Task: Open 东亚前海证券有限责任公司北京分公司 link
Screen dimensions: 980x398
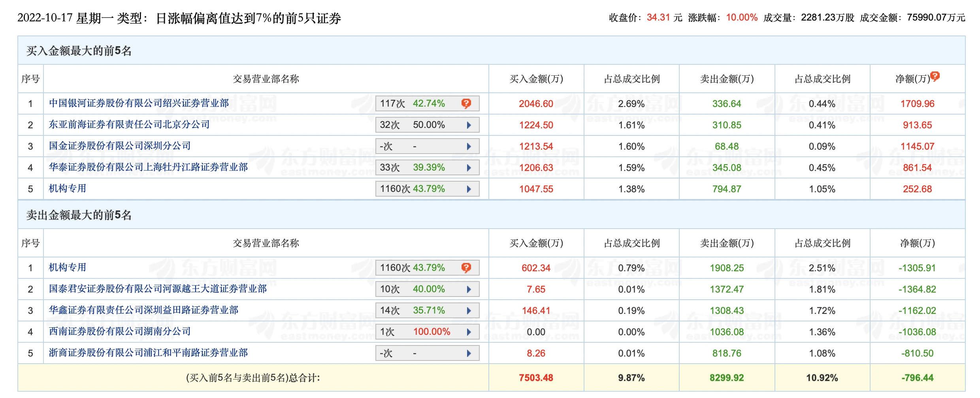Action: pyautogui.click(x=129, y=125)
